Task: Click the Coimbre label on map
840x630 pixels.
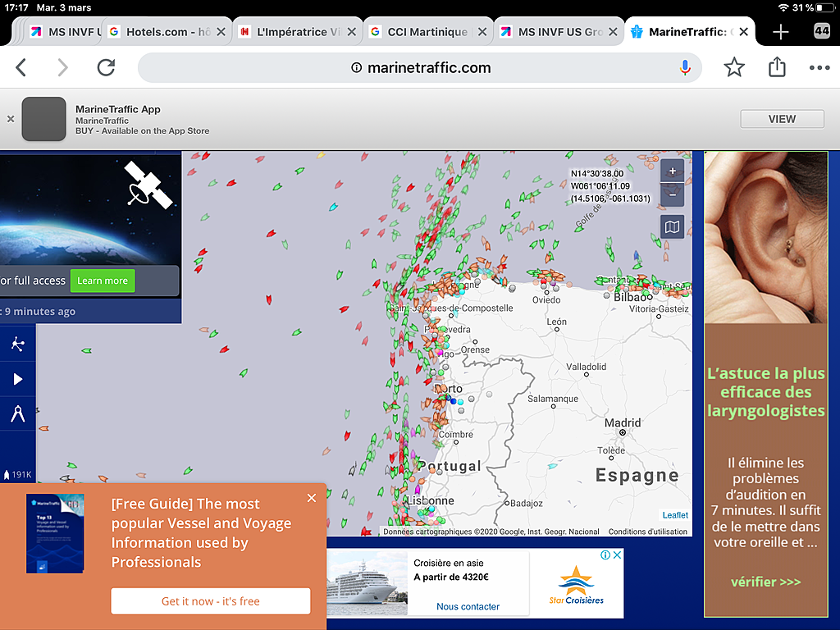Action: [456, 435]
